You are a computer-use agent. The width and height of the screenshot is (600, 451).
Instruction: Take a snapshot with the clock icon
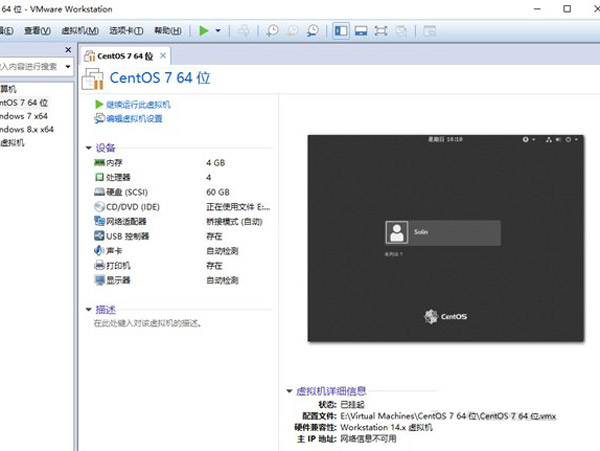tap(272, 31)
